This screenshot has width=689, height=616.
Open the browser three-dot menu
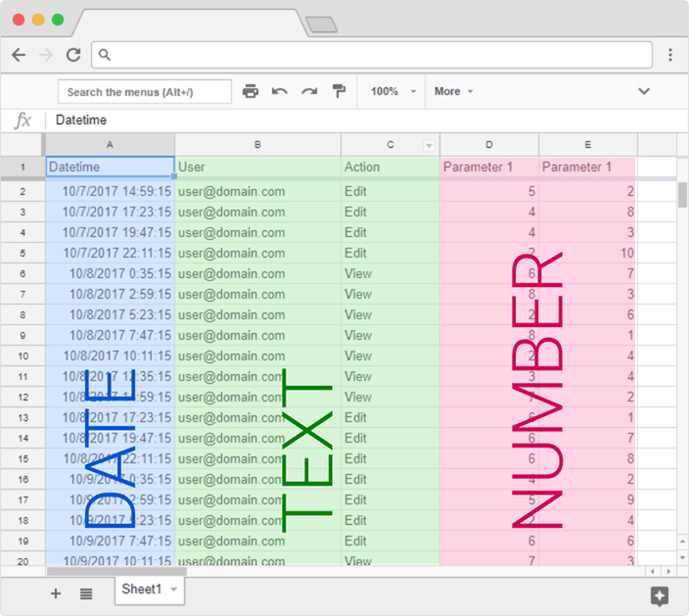click(670, 55)
